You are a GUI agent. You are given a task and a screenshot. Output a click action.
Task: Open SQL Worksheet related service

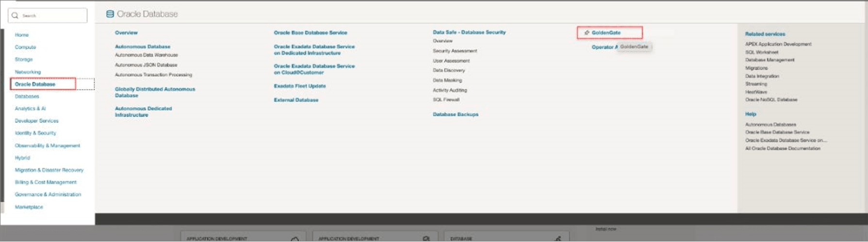(762, 52)
